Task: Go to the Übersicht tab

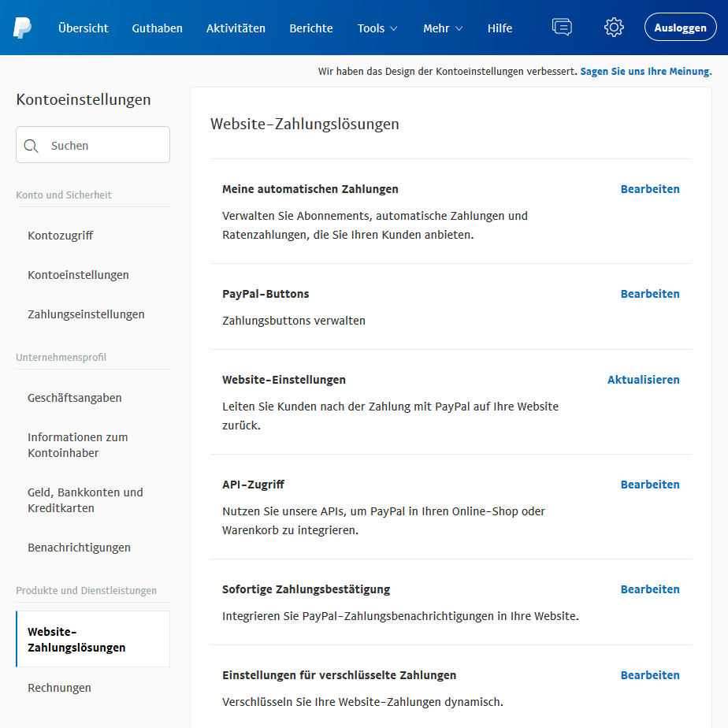Action: click(83, 28)
